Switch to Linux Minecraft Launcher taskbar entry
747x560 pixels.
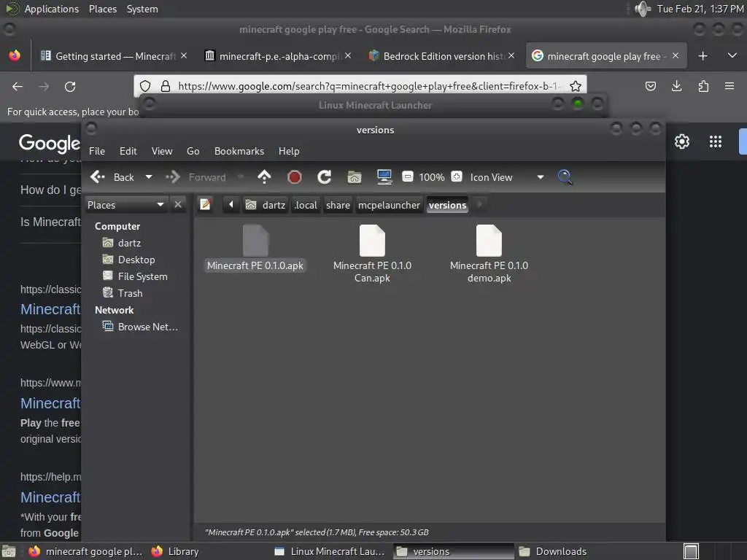pos(330,551)
